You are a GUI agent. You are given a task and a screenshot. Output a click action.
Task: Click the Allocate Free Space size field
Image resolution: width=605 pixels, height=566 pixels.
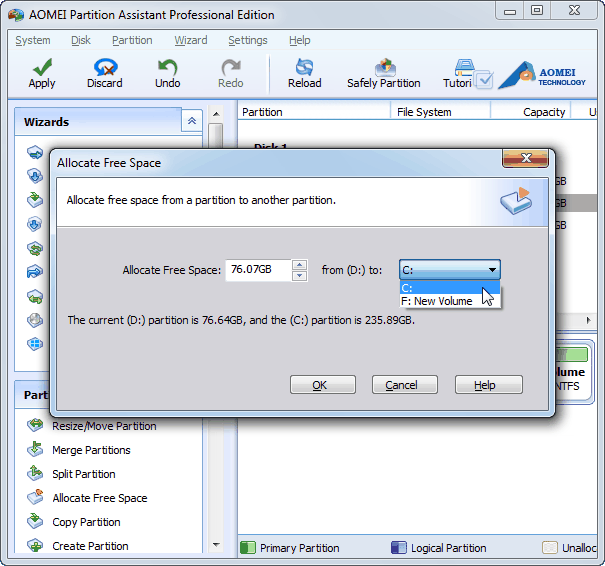258,270
